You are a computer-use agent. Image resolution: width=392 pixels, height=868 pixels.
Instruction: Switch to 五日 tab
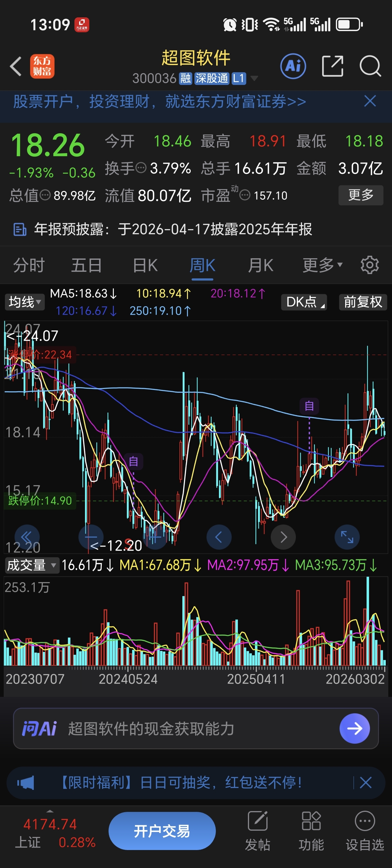[87, 265]
